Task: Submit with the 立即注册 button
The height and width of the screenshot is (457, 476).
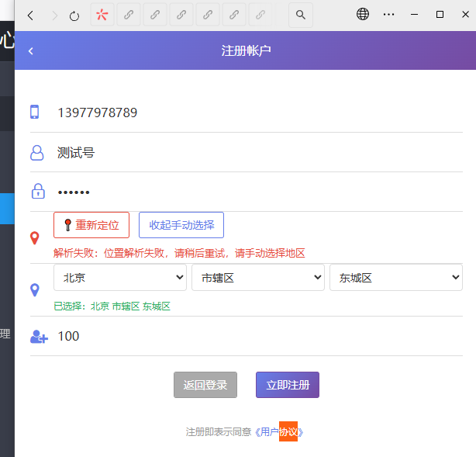Action: pyautogui.click(x=288, y=385)
